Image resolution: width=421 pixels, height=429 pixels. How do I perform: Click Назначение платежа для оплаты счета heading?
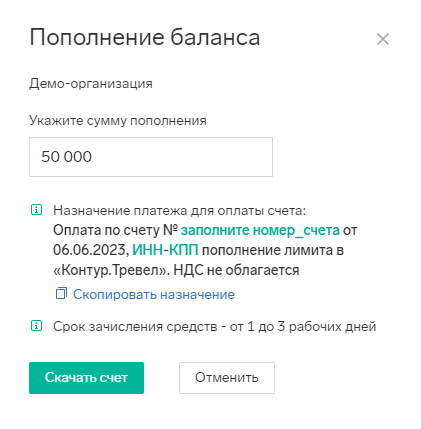[x=179, y=211]
